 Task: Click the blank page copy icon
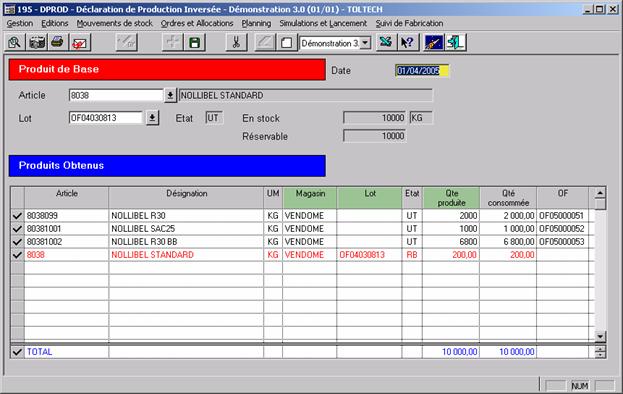coord(286,42)
